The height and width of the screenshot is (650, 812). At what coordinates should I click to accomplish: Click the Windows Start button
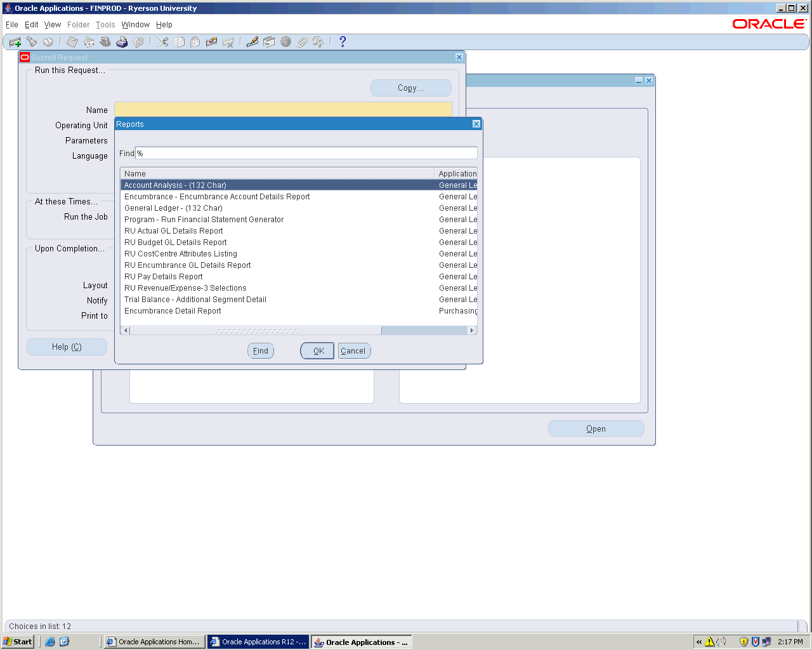(x=18, y=642)
